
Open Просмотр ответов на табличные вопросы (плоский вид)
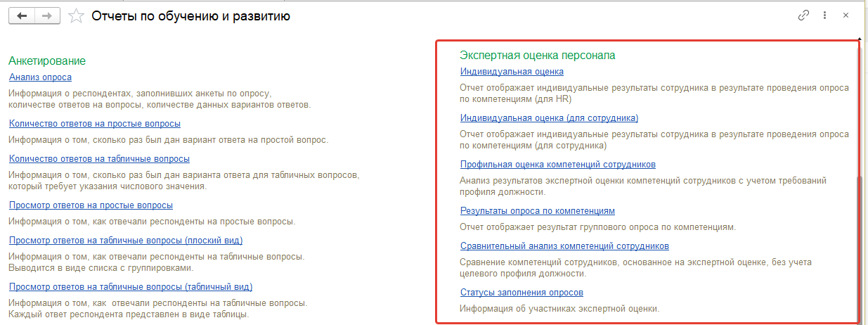pyautogui.click(x=126, y=241)
